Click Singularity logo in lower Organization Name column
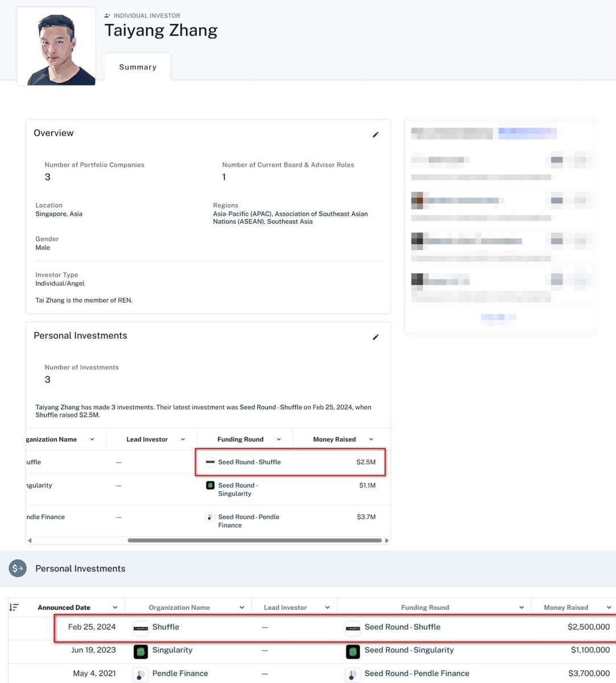The image size is (616, 683). tap(141, 651)
